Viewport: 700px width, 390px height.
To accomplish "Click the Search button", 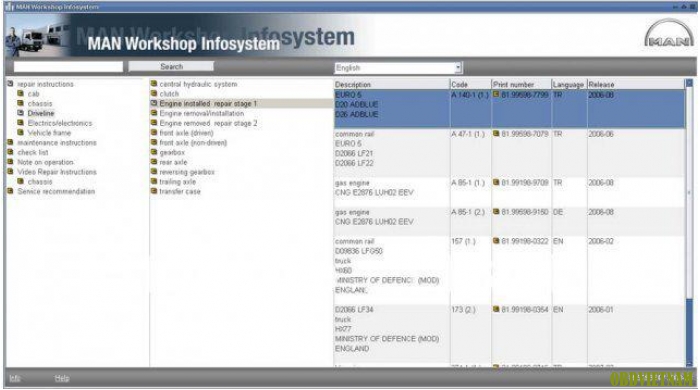I will click(171, 66).
